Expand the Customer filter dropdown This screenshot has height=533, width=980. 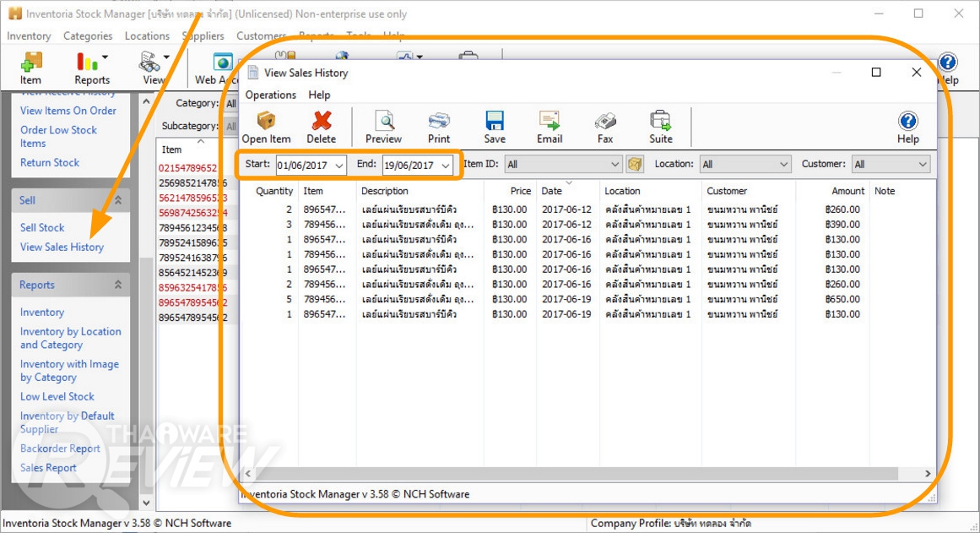pos(923,164)
